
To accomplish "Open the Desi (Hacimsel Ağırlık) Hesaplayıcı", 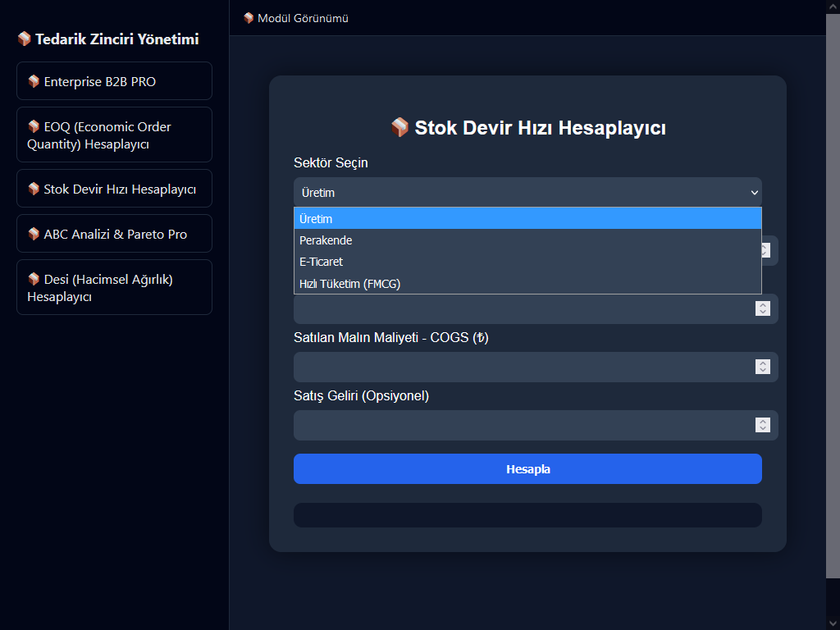I will pyautogui.click(x=114, y=287).
